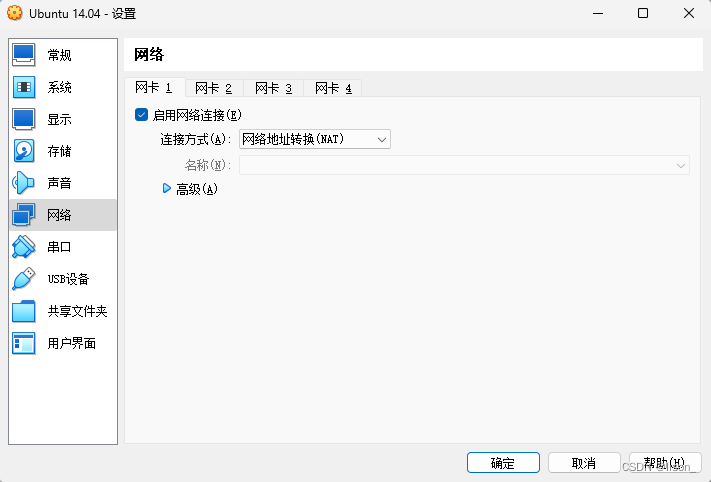711x482 pixels.
Task: Select the USB设备 label in sidebar
Action: 68,279
